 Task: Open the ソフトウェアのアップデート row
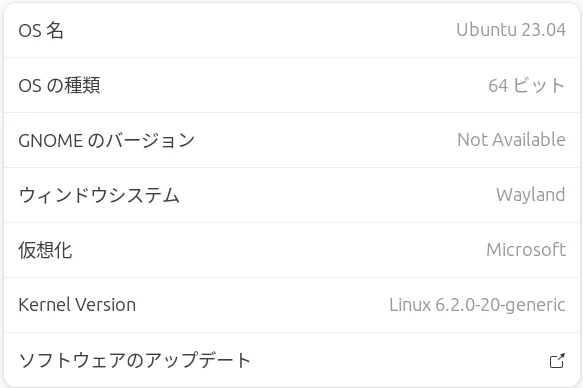point(292,360)
